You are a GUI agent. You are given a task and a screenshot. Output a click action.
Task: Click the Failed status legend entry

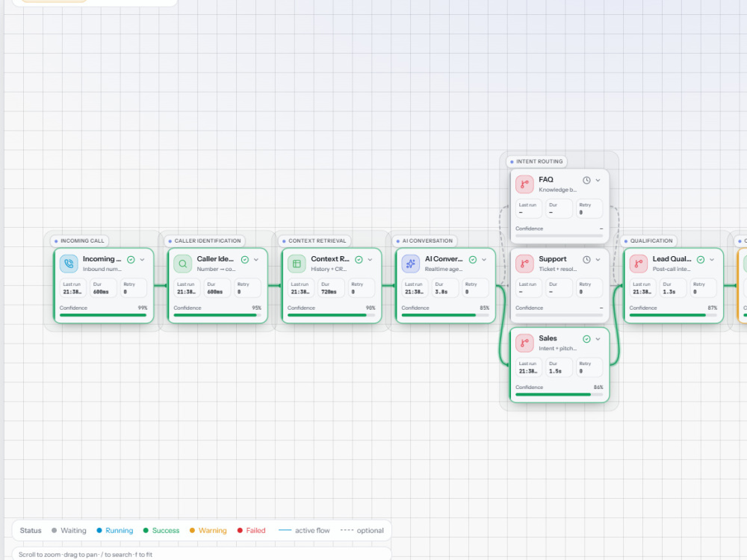coord(252,530)
